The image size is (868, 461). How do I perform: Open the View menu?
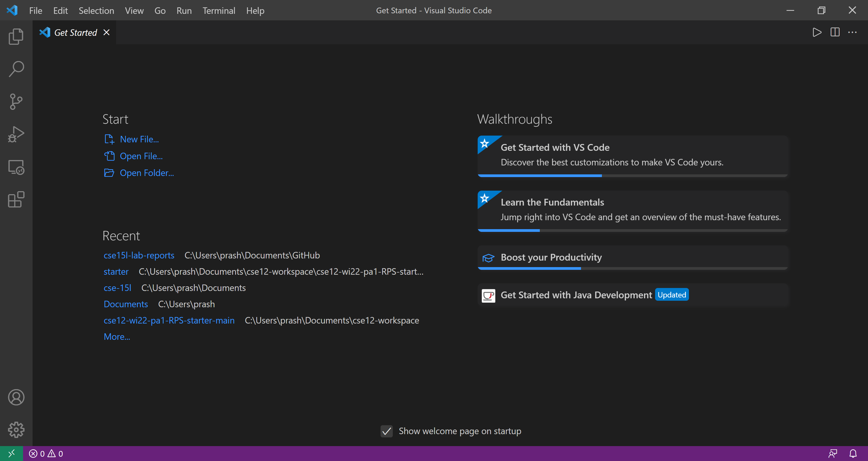point(135,11)
